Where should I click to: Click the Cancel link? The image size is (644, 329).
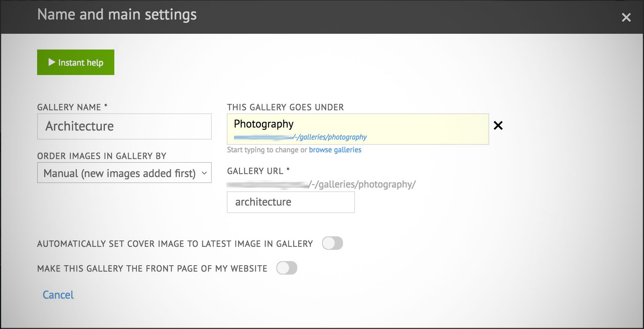pyautogui.click(x=58, y=295)
